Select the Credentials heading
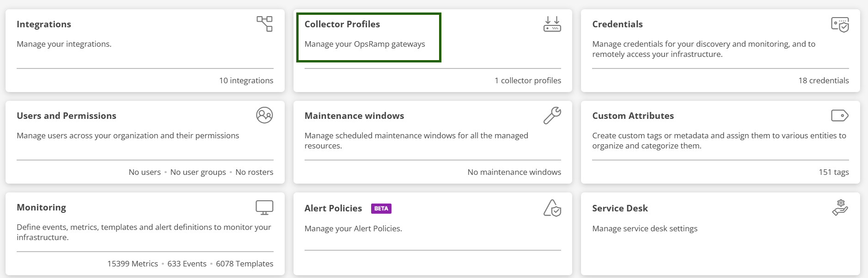This screenshot has width=868, height=278. tap(617, 24)
